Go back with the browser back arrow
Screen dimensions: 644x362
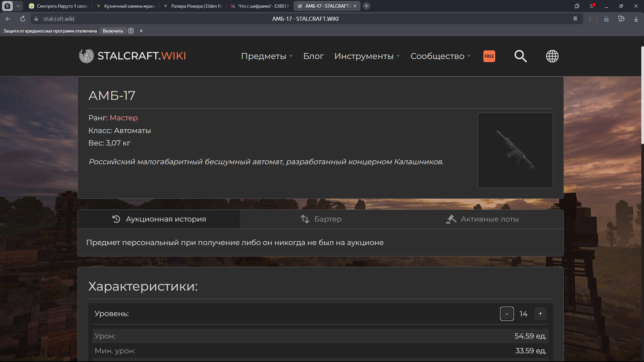coord(8,19)
